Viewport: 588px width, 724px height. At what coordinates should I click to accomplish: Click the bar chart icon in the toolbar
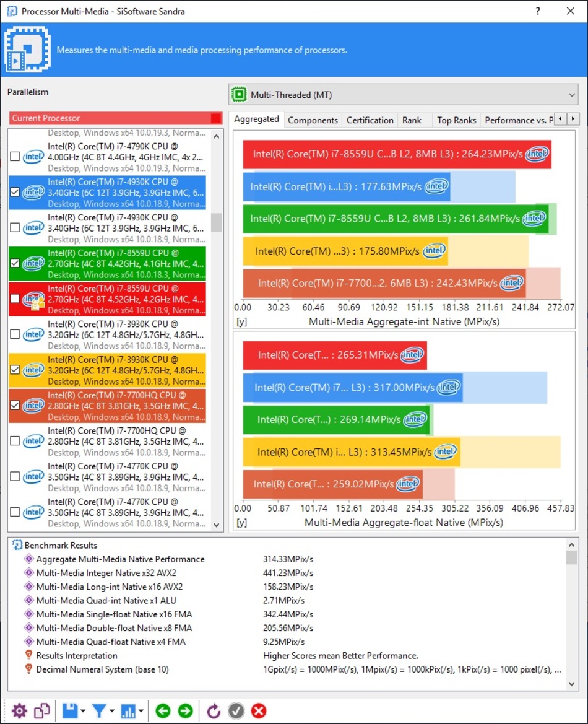(x=128, y=710)
